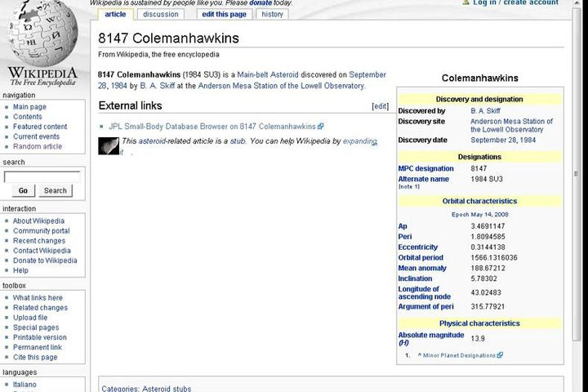Open About Wikipedia link

coord(38,221)
